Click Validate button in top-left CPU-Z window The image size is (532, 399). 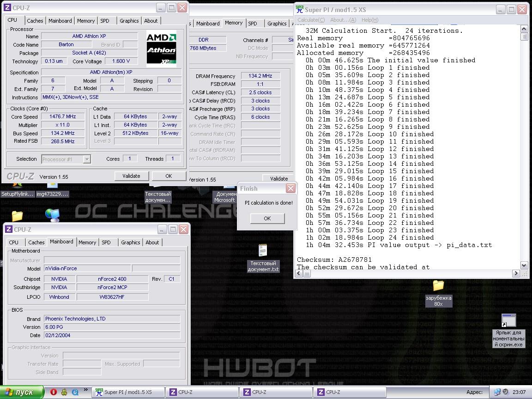click(131, 176)
